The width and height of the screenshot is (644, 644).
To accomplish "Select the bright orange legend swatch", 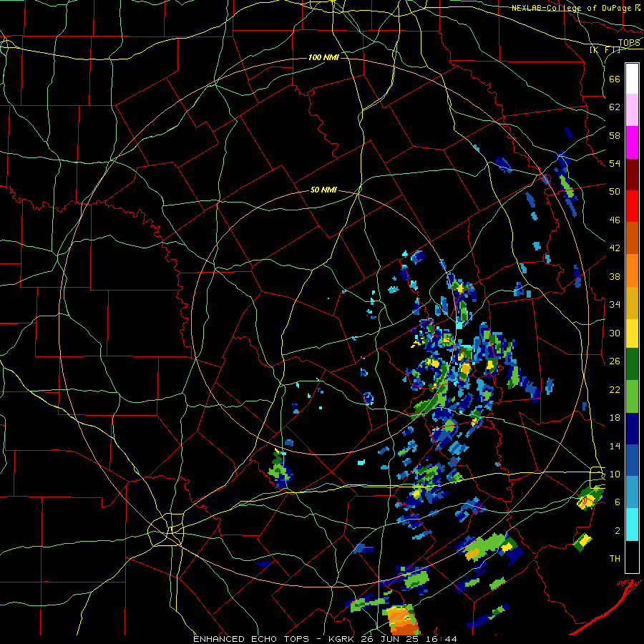I will 632,270.
